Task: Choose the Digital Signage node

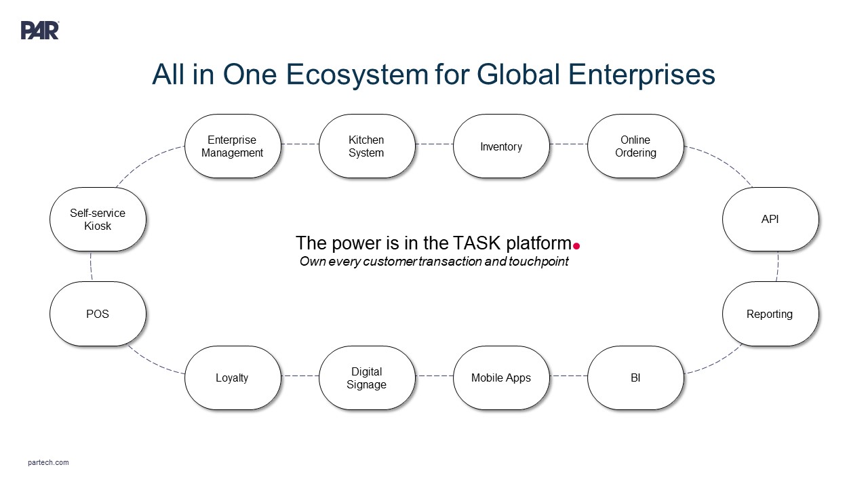Action: click(x=366, y=378)
